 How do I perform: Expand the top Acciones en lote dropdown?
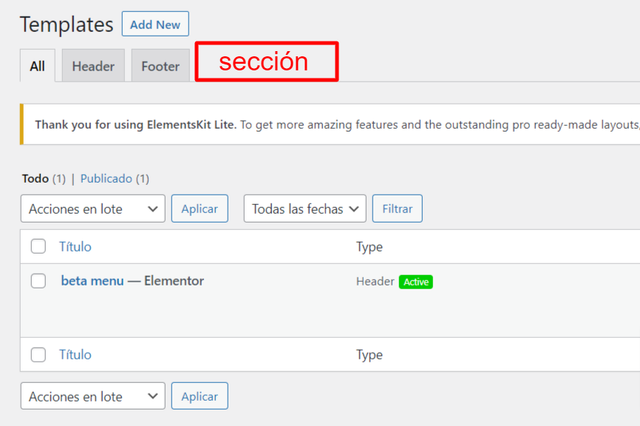[93, 209]
